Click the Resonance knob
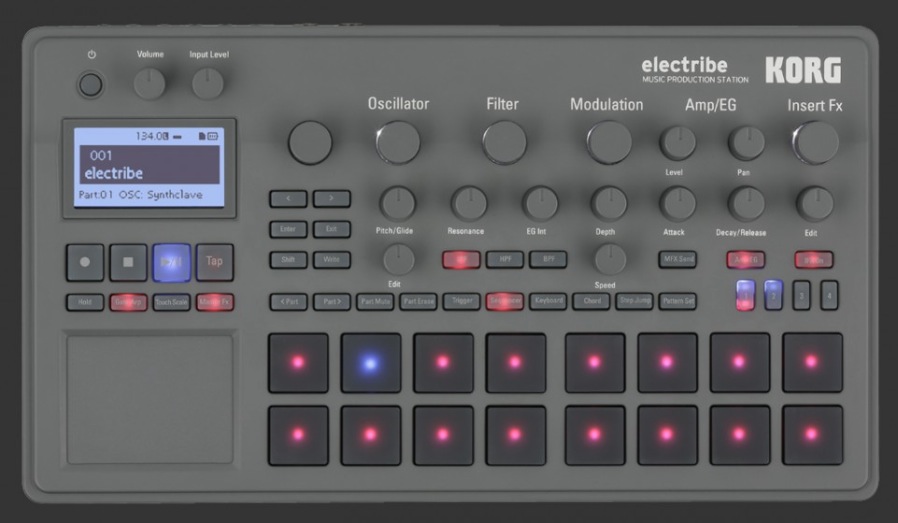Image resolution: width=898 pixels, height=523 pixels. (469, 203)
